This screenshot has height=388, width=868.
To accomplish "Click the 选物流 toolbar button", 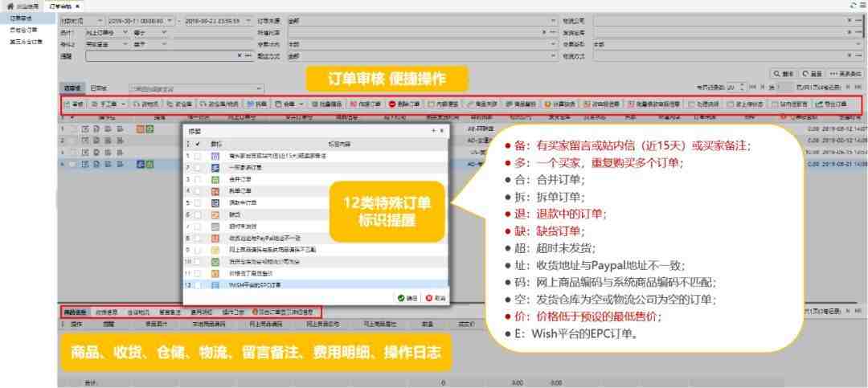I will (x=146, y=104).
